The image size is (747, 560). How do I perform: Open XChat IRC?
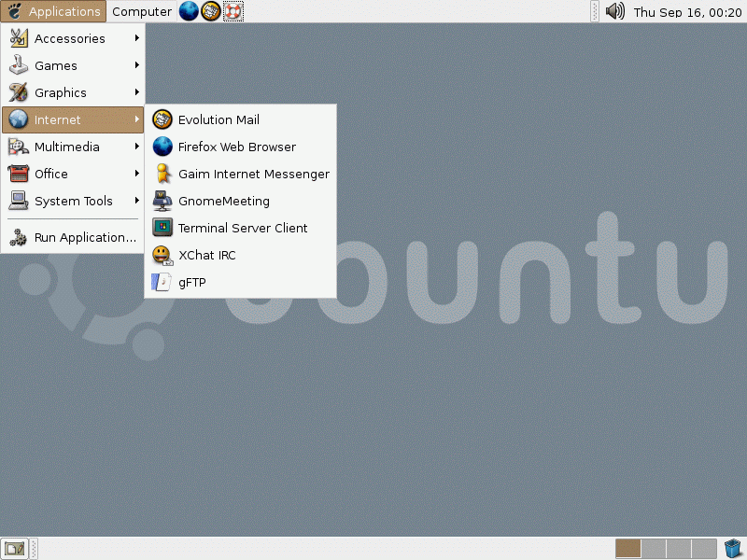tap(206, 255)
